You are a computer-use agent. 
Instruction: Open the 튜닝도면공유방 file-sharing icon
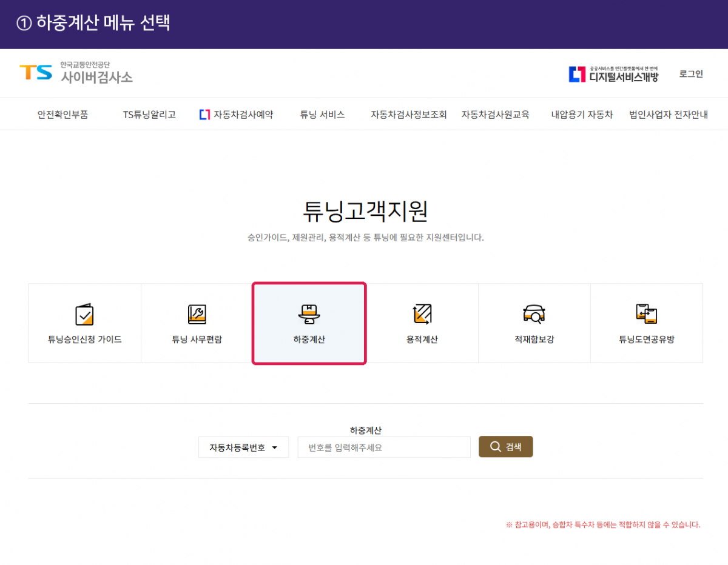pos(647,314)
